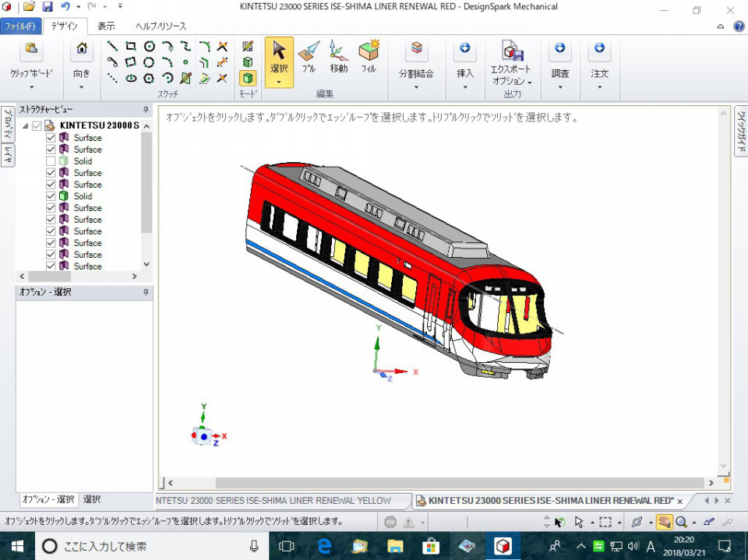Select the Tangent Line sketch tool
Viewport: 748px width, 560px height.
(x=112, y=62)
